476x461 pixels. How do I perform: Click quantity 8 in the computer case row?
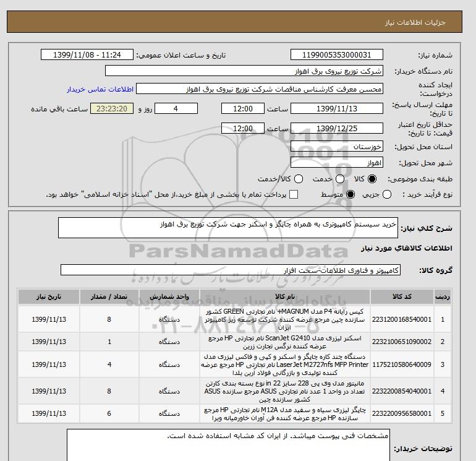(109, 319)
